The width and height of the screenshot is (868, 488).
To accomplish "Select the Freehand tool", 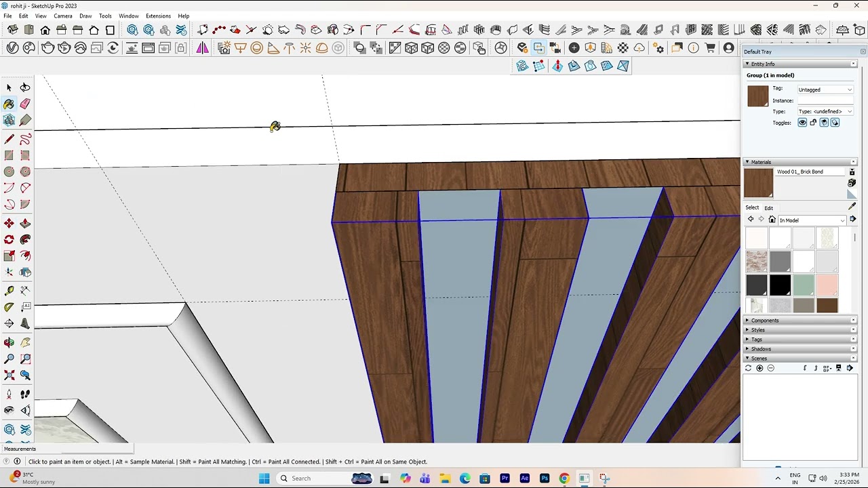I will [x=25, y=139].
